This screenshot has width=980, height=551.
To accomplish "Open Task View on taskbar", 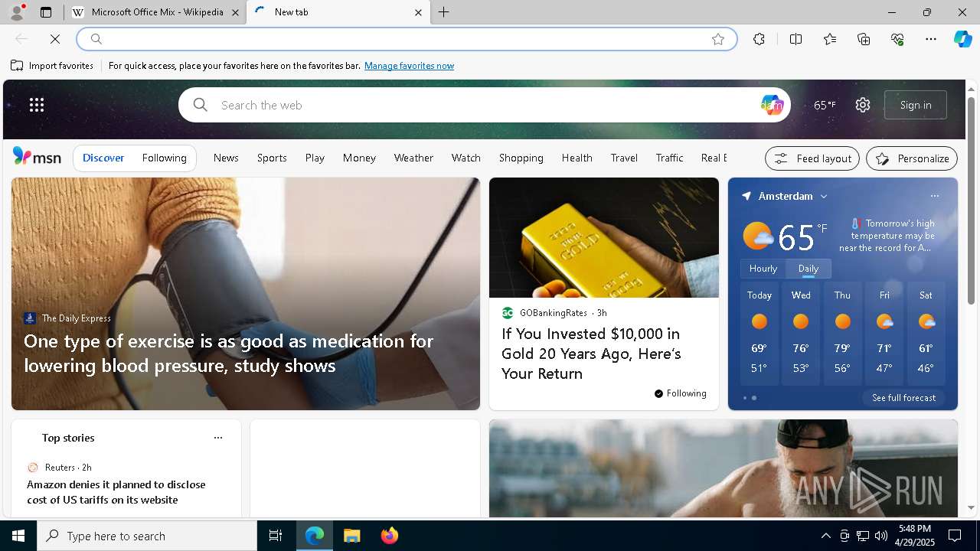I will 276,536.
